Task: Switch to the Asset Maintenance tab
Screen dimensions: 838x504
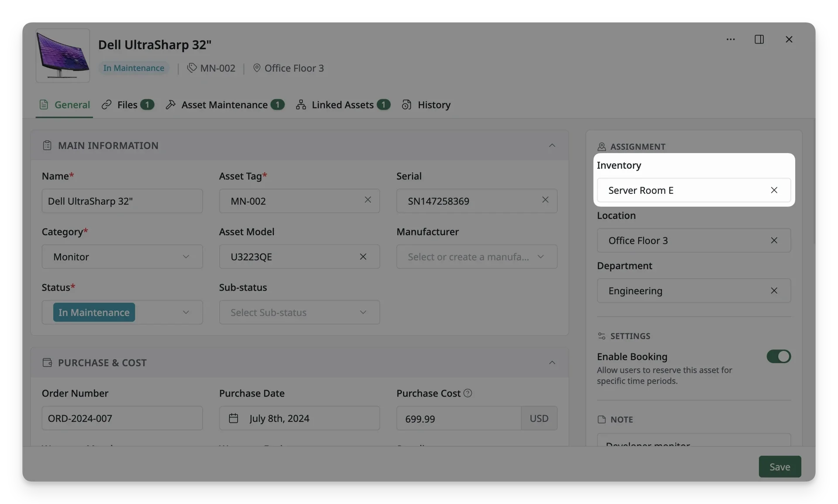Action: click(225, 105)
